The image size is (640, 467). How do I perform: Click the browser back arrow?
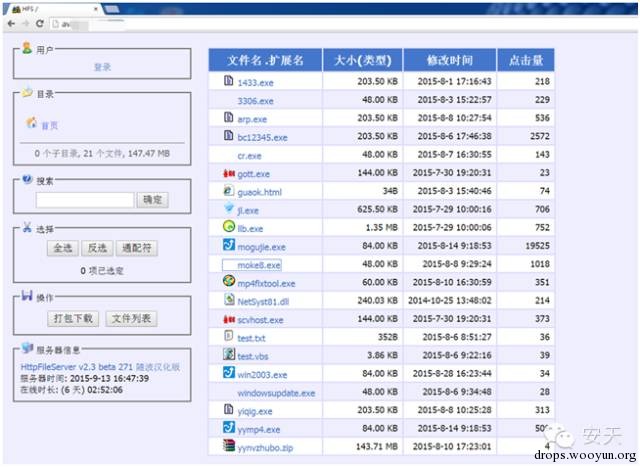(11, 23)
